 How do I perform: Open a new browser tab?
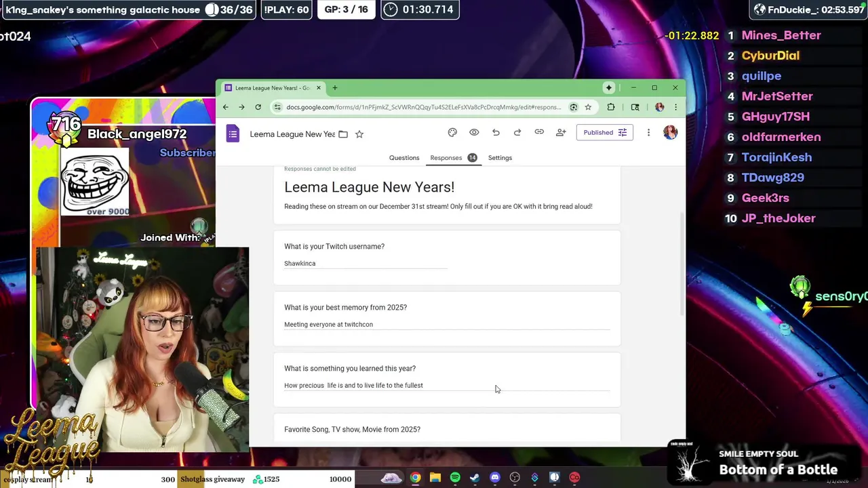click(x=334, y=87)
